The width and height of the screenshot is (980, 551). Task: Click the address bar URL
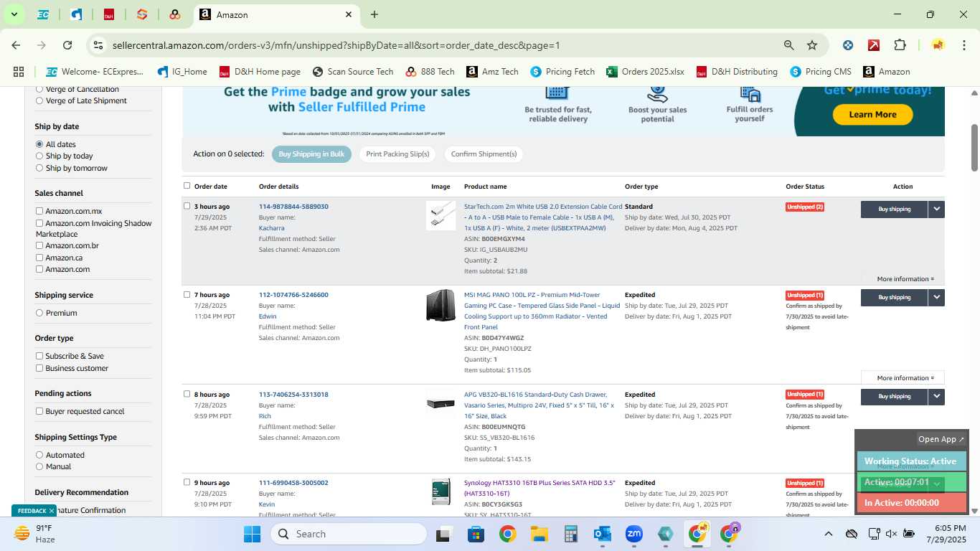(x=336, y=45)
